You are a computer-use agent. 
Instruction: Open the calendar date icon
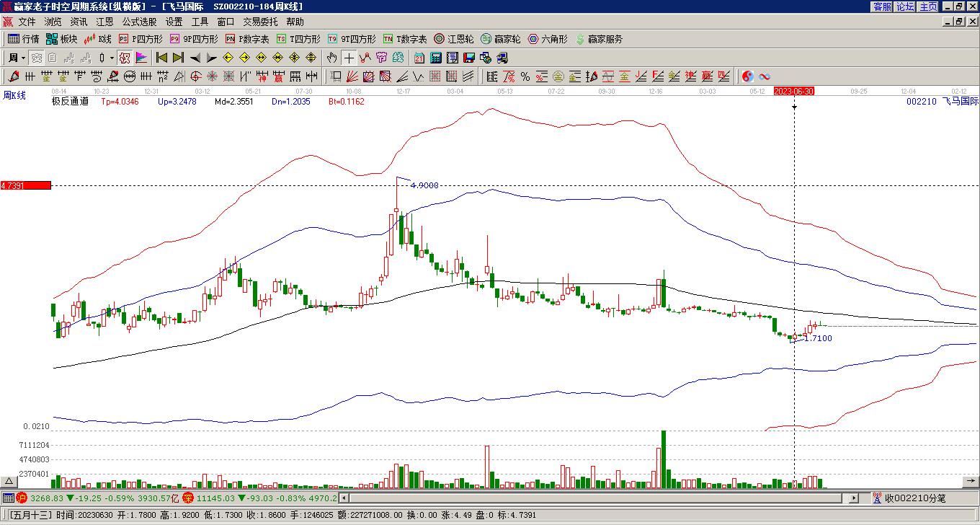tap(419, 58)
